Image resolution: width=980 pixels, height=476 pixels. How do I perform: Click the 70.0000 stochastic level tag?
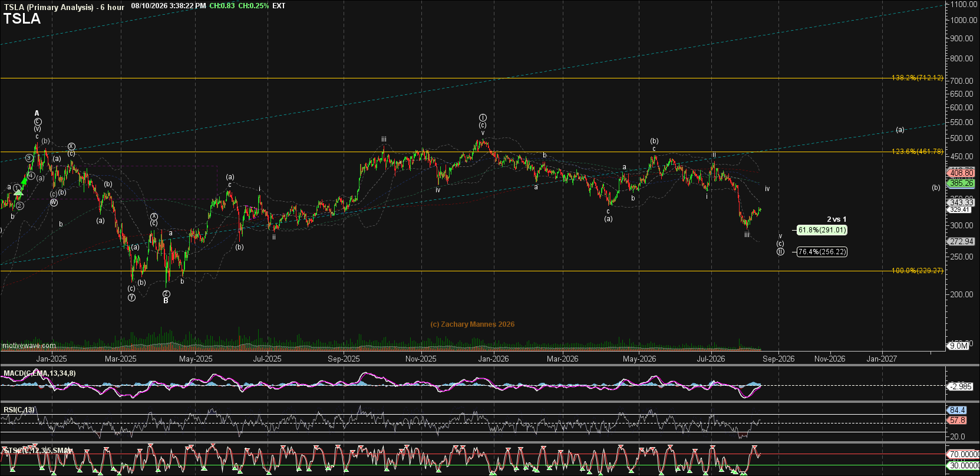(x=963, y=454)
